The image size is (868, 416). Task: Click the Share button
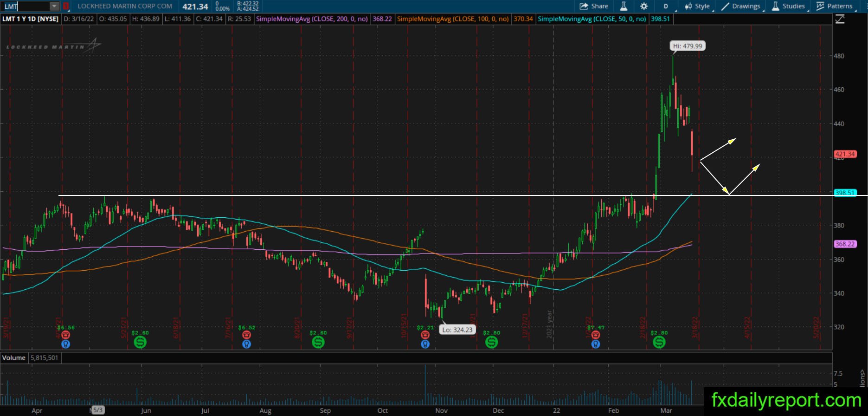(x=594, y=6)
